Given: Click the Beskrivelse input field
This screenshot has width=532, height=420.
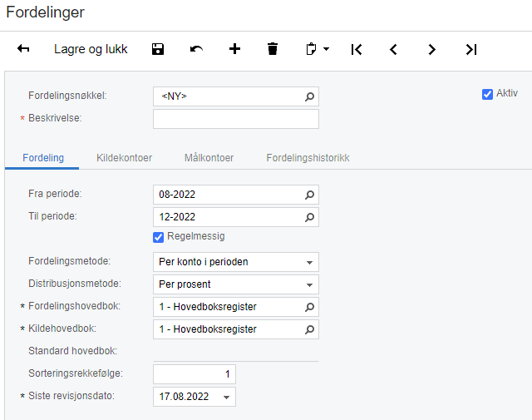Looking at the screenshot, I should 236,119.
